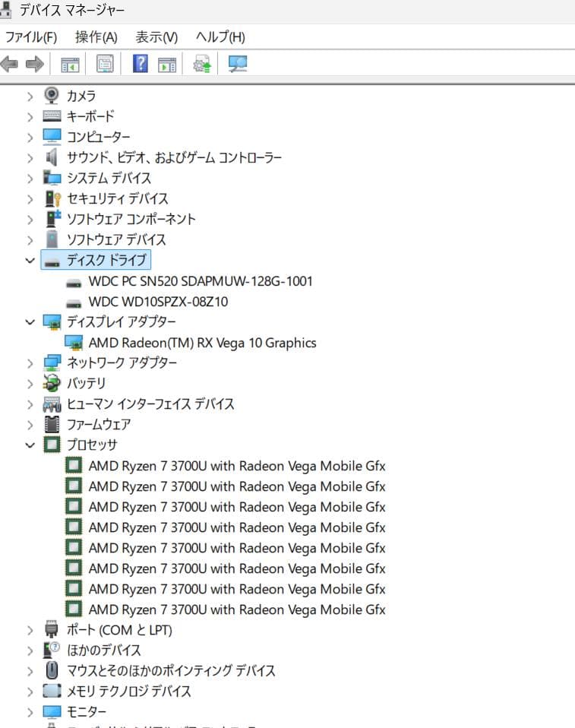Expand the ファームウェア category chevron
575x728 pixels.
30,425
